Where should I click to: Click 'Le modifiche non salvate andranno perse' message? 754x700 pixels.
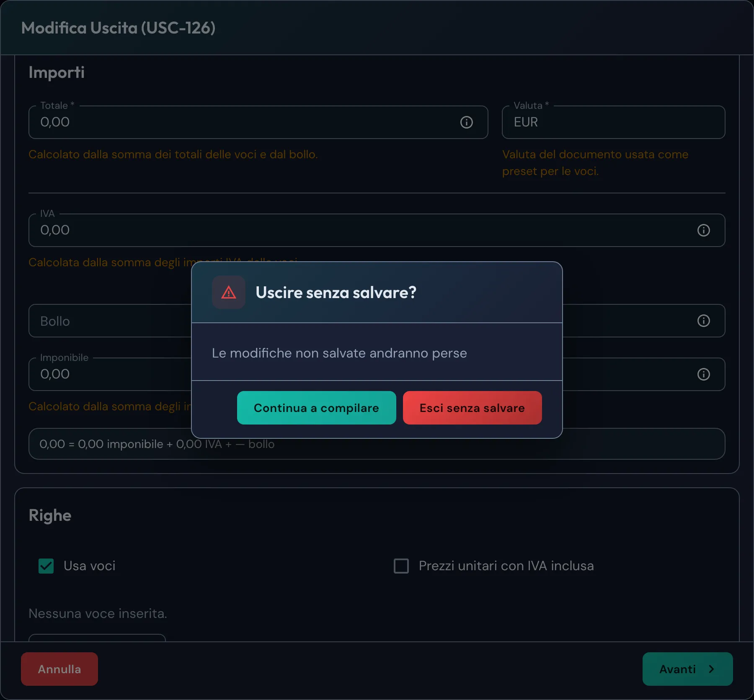click(x=339, y=353)
